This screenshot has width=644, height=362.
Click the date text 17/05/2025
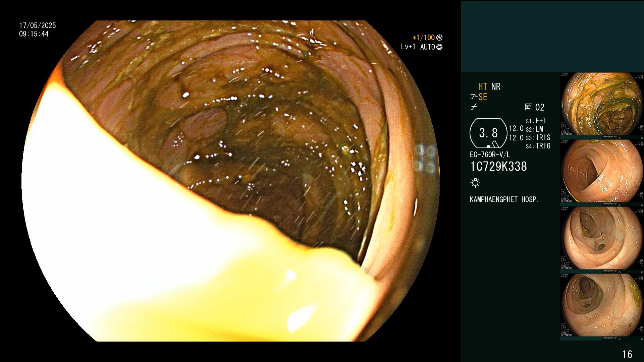coord(38,25)
